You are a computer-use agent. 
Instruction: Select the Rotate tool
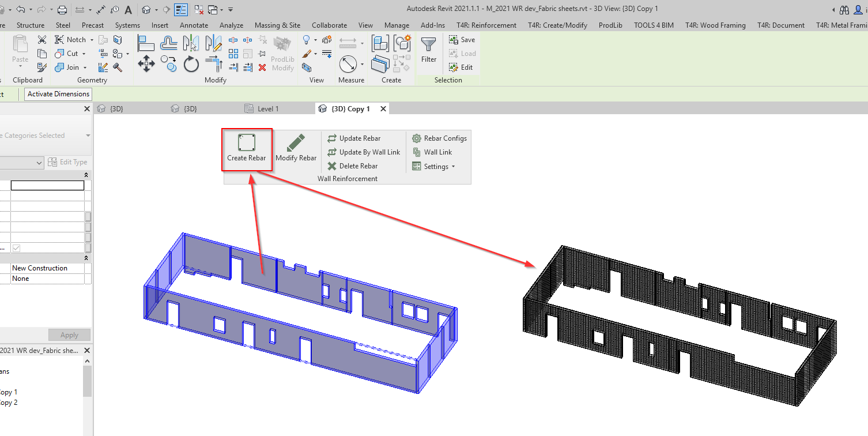(x=191, y=64)
